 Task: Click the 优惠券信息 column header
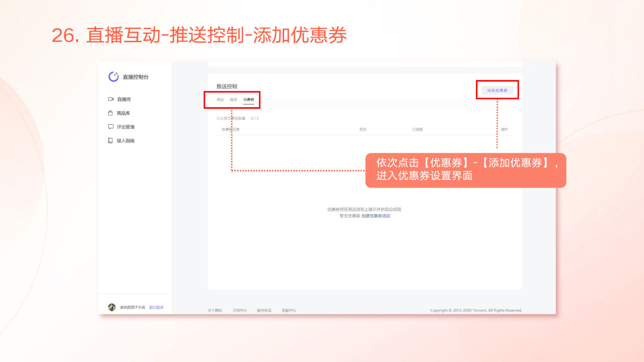pyautogui.click(x=230, y=129)
